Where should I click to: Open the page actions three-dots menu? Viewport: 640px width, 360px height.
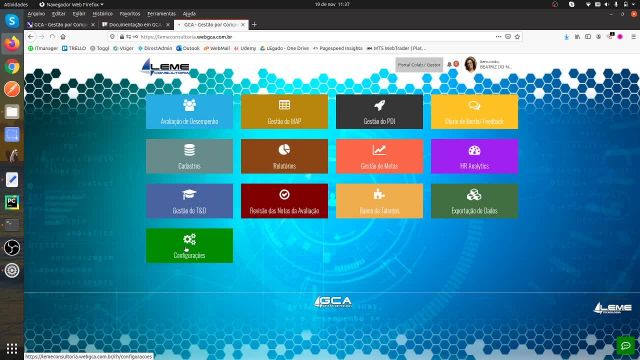[x=498, y=37]
